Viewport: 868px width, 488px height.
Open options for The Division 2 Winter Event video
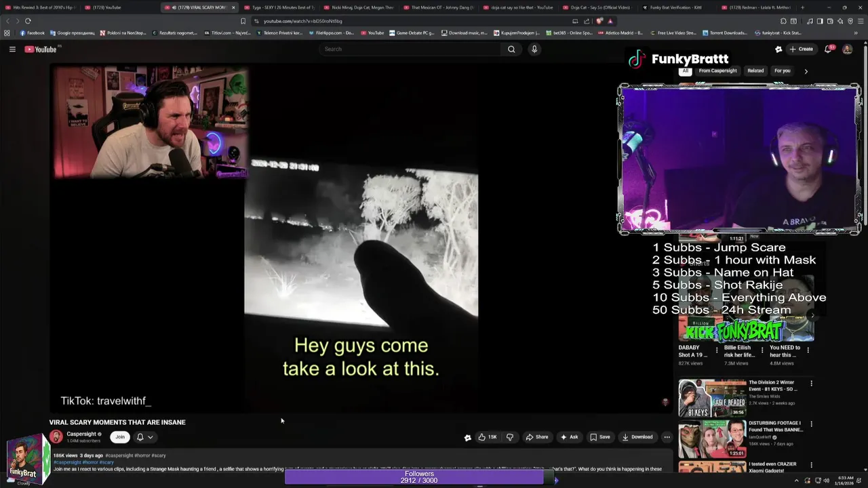(811, 384)
